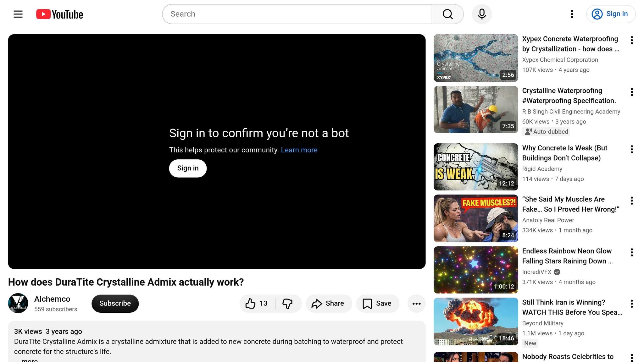Click the magnifying glass search button

(447, 14)
